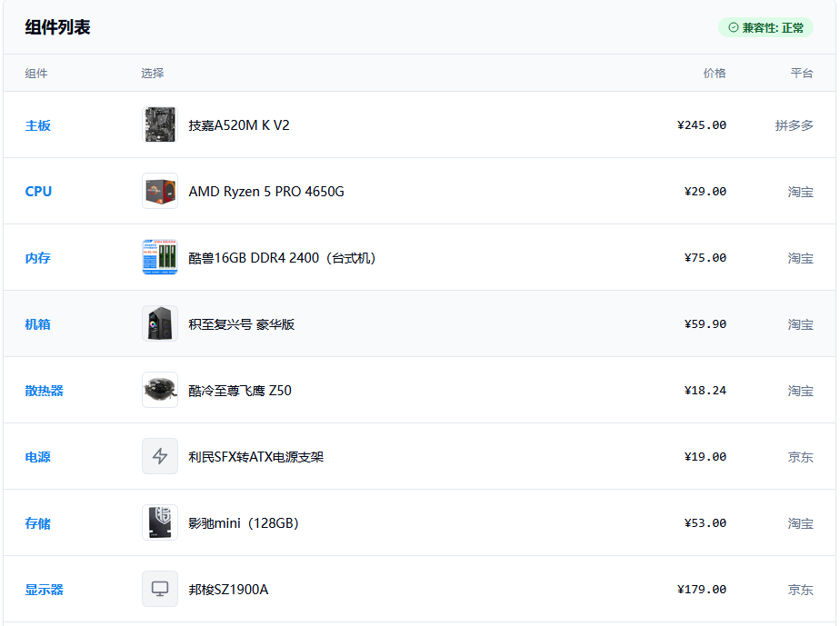
Task: Open the 散热器 category link
Action: [x=45, y=391]
